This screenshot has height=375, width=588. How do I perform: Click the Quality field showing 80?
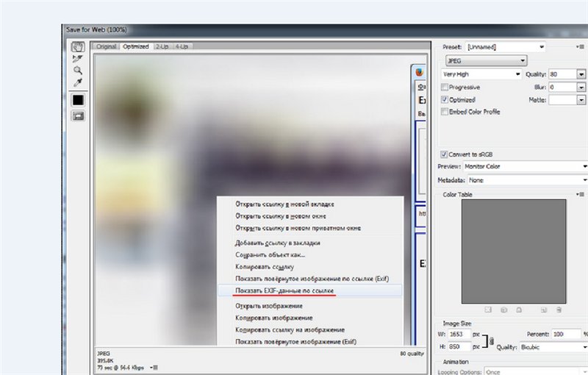(x=562, y=74)
